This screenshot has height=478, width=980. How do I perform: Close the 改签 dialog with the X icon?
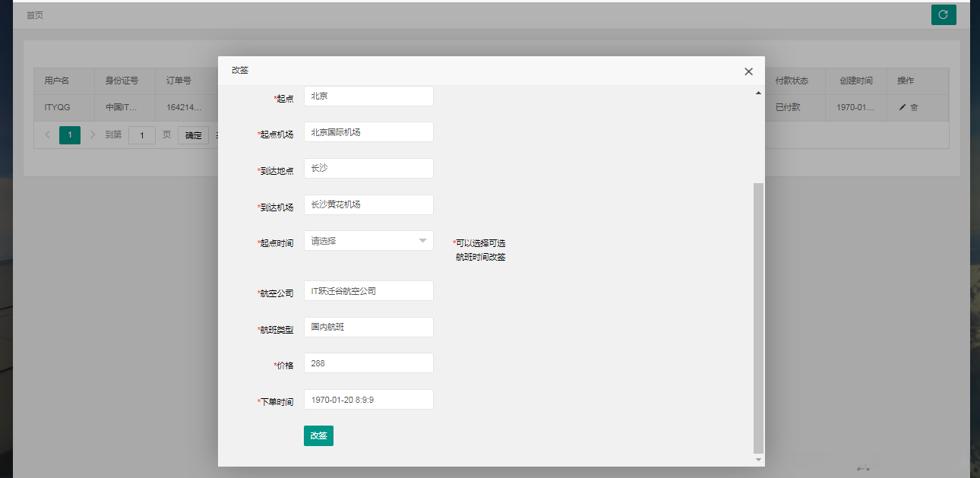coord(748,71)
